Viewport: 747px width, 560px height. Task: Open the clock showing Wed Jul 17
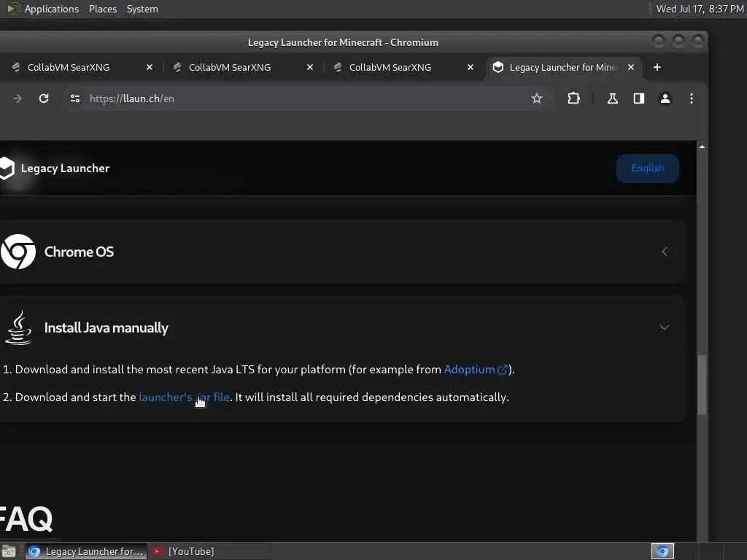[x=700, y=9]
